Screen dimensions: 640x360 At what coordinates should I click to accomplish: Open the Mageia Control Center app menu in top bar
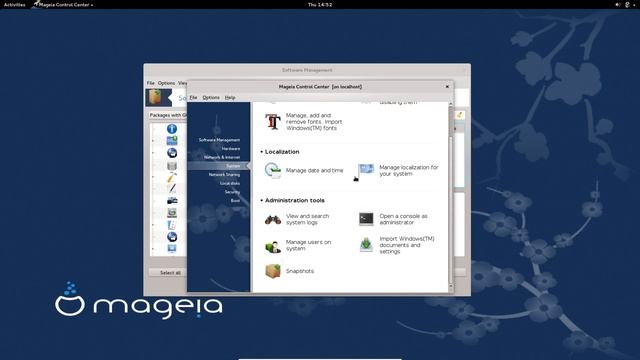[63, 4]
